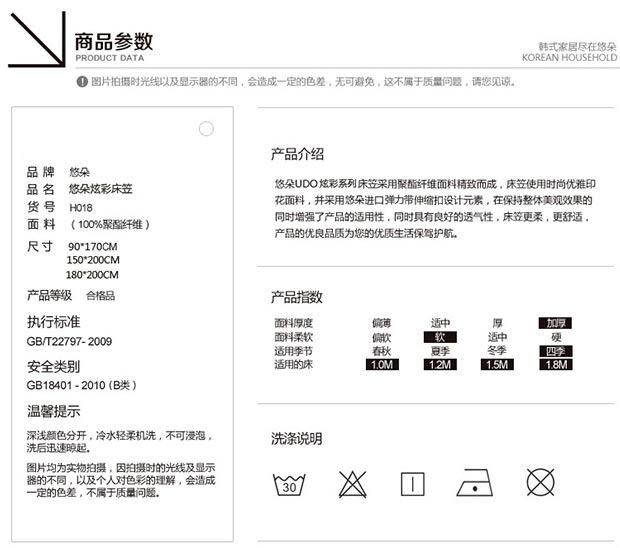Click the fabric value 100%聚酯纤维
Image resolution: width=620 pixels, height=548 pixels.
click(110, 225)
